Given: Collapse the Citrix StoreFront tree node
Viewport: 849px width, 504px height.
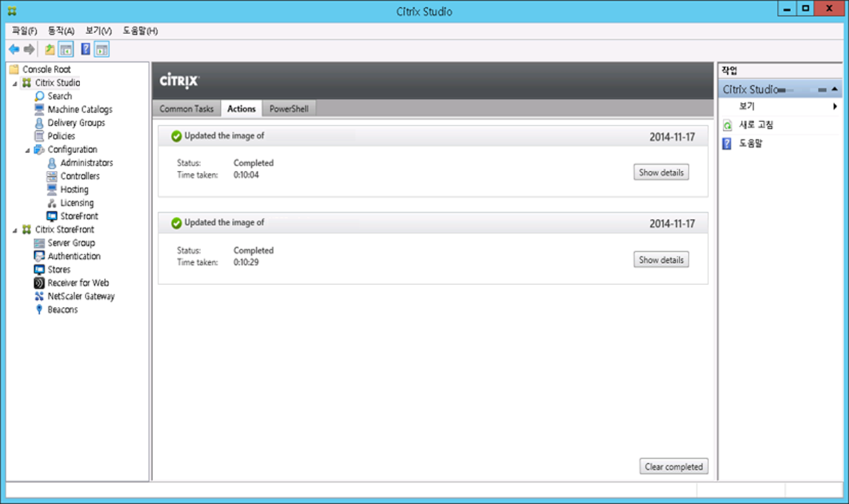Looking at the screenshot, I should (14, 230).
